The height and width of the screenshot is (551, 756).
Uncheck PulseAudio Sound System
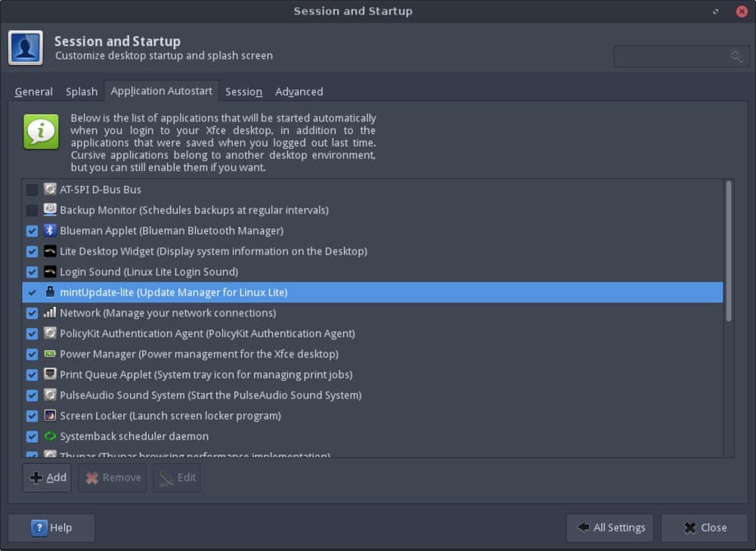pos(32,396)
